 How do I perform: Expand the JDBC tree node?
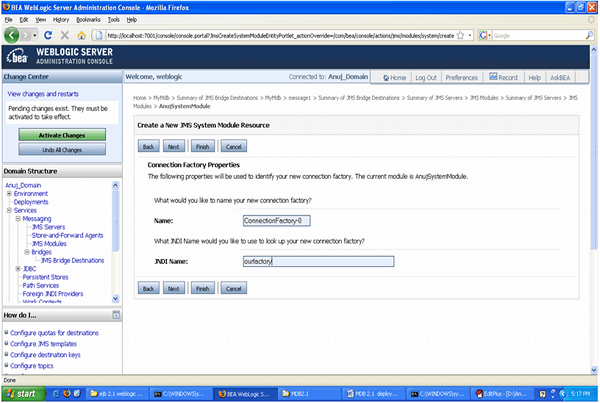tap(18, 268)
